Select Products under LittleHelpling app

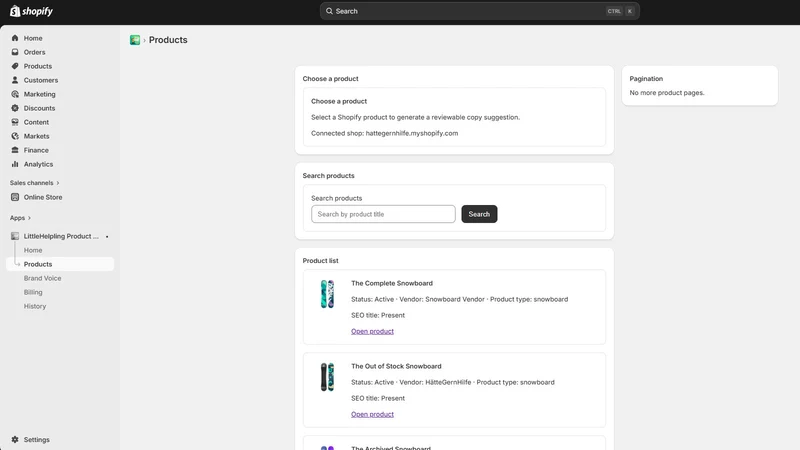click(x=60, y=264)
